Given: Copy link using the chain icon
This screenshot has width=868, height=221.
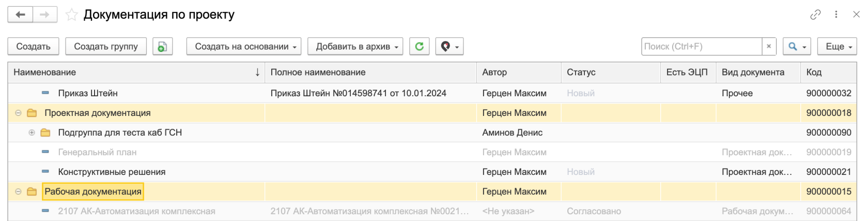Looking at the screenshot, I should 815,14.
